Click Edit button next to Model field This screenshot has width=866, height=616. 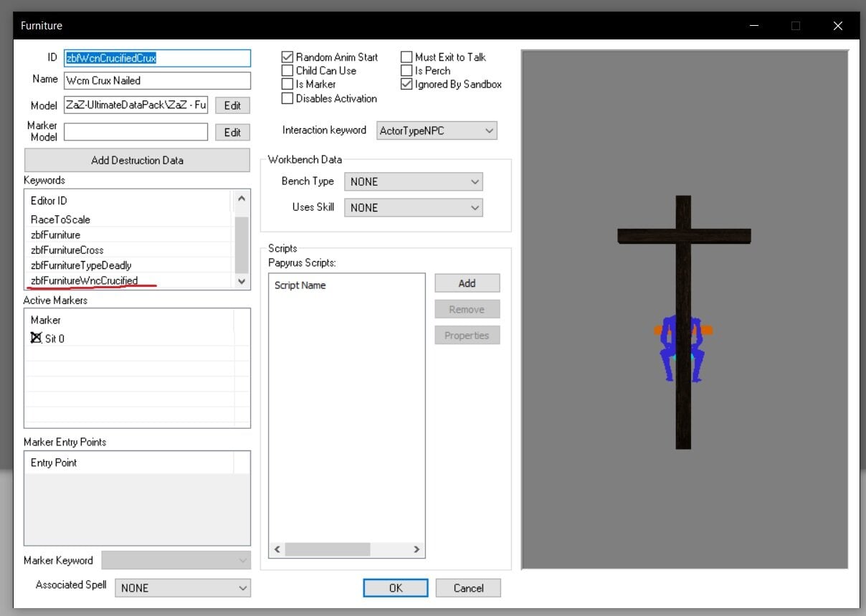[x=232, y=105]
